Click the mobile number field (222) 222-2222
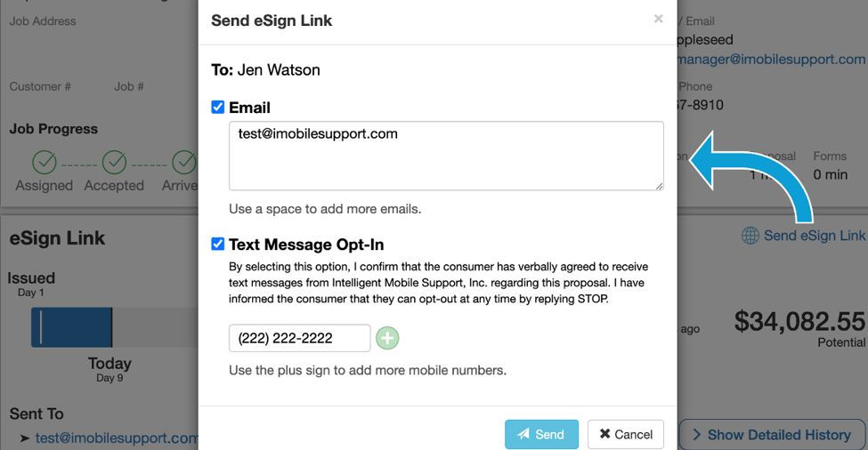Image resolution: width=868 pixels, height=450 pixels. coord(299,338)
